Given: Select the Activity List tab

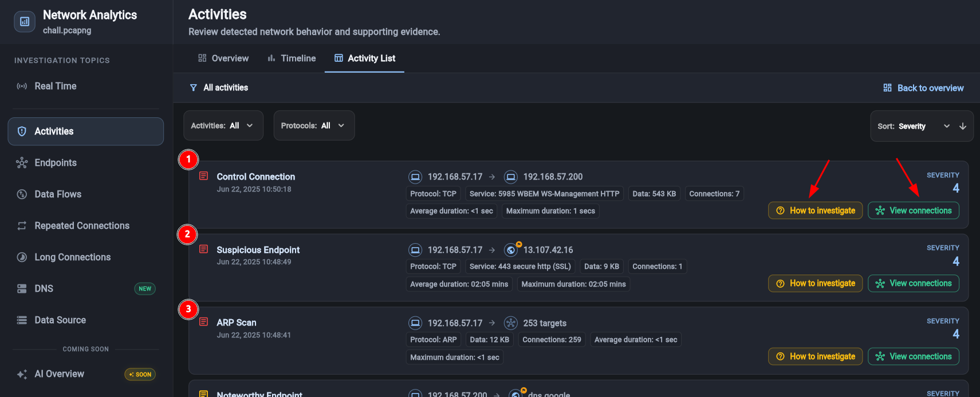Looking at the screenshot, I should [365, 58].
